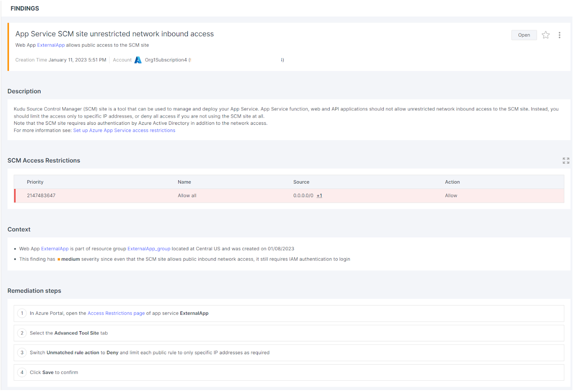The width and height of the screenshot is (574, 392).
Task: Click the Priority column header
Action: coord(35,182)
